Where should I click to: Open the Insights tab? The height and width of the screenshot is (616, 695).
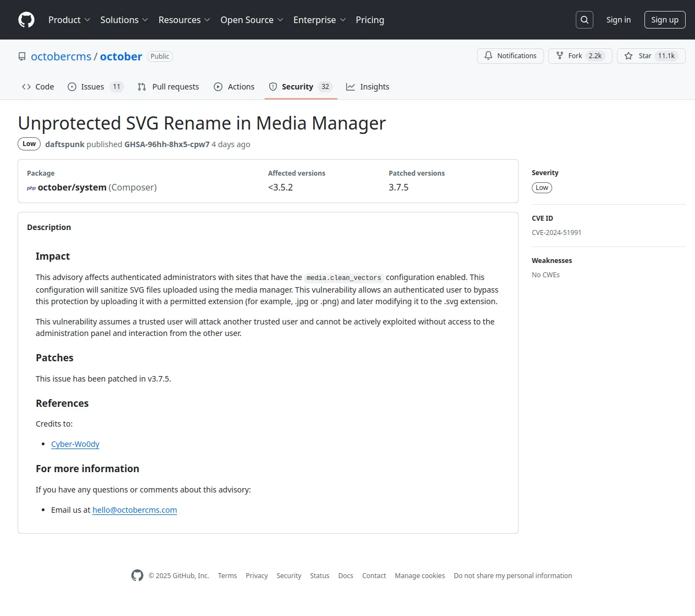point(368,87)
